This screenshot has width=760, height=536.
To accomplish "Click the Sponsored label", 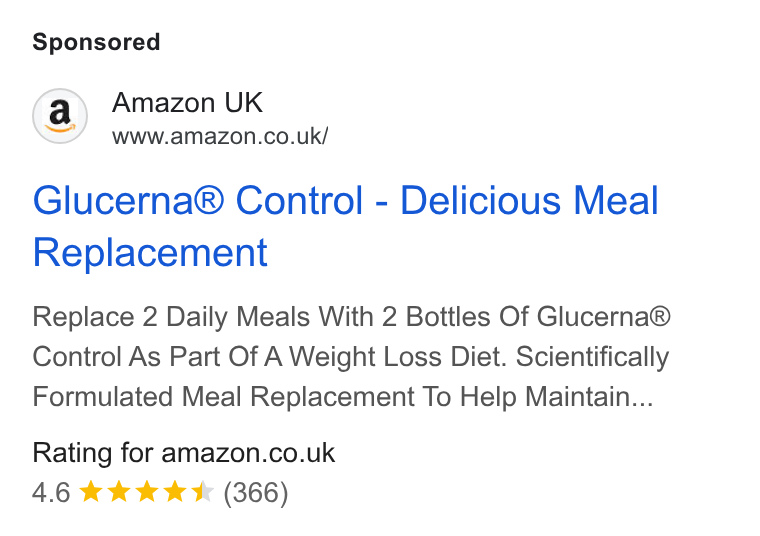I will [96, 42].
